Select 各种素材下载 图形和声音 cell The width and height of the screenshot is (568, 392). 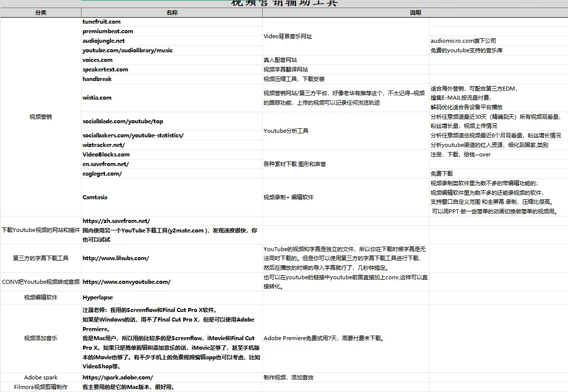coord(346,164)
